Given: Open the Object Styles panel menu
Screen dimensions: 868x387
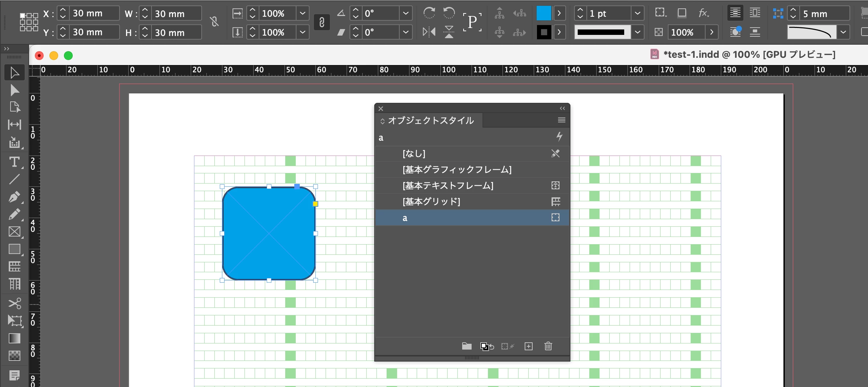Looking at the screenshot, I should [x=562, y=120].
